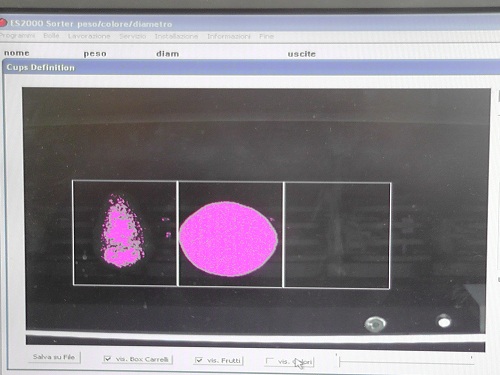Click the nome column header
The image size is (500, 375).
tap(17, 53)
